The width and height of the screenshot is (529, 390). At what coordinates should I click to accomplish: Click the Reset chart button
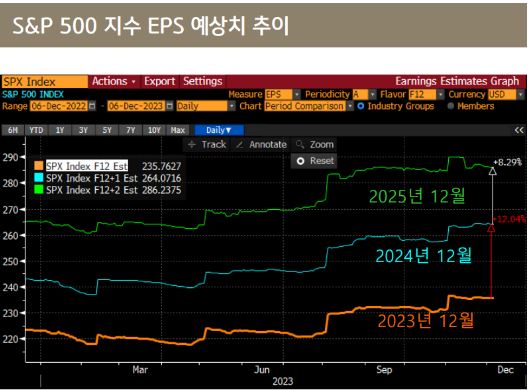(x=315, y=161)
